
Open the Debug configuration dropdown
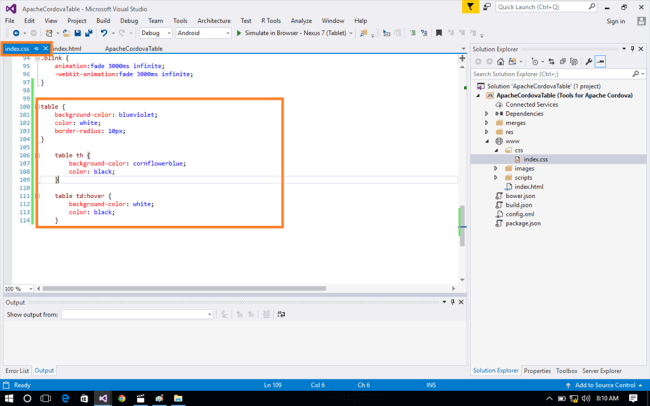[156, 33]
